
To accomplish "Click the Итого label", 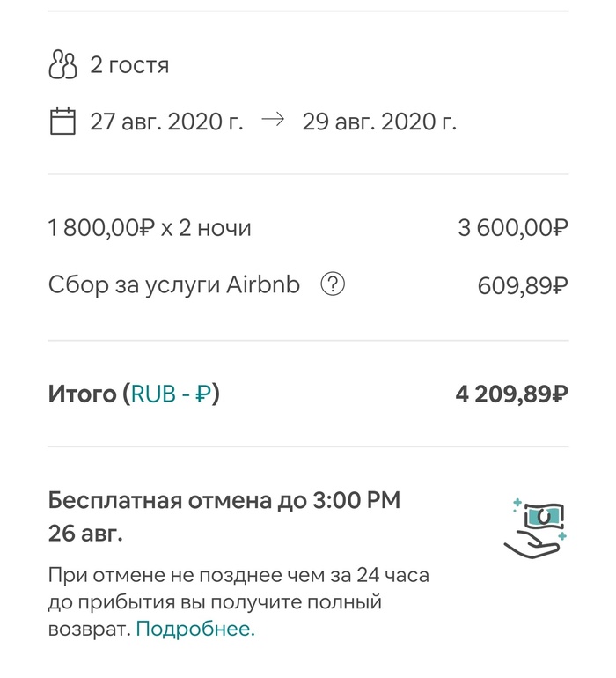I will 82,394.
